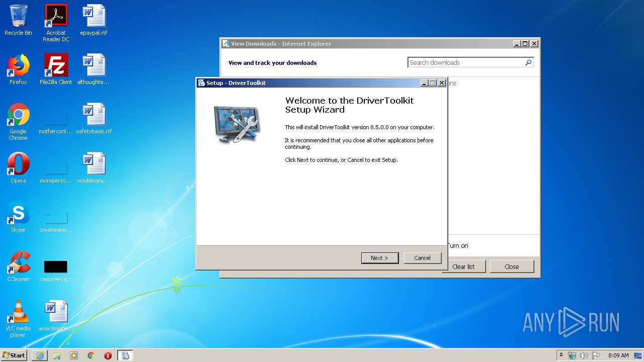The width and height of the screenshot is (644, 362).
Task: Open the awardsappr... Word document
Action: coord(56,316)
